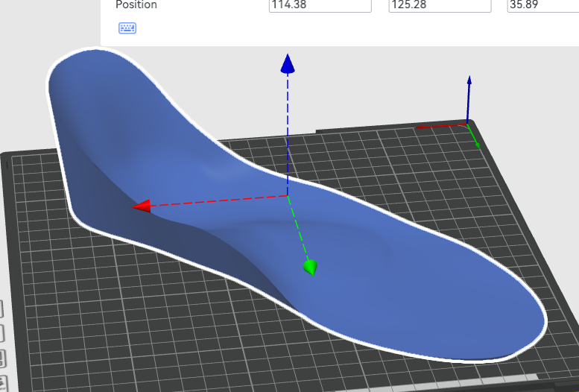Click the gizmo origin where the axes meet

tap(288, 195)
